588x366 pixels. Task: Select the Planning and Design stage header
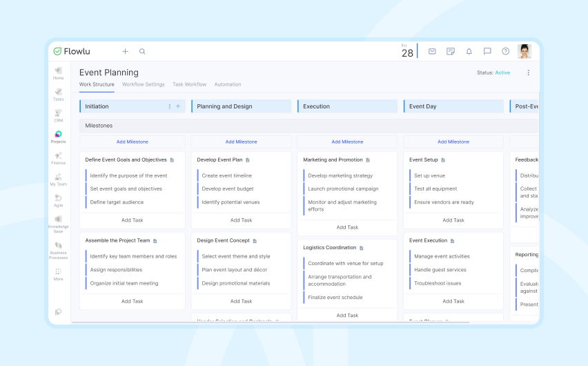coord(242,106)
